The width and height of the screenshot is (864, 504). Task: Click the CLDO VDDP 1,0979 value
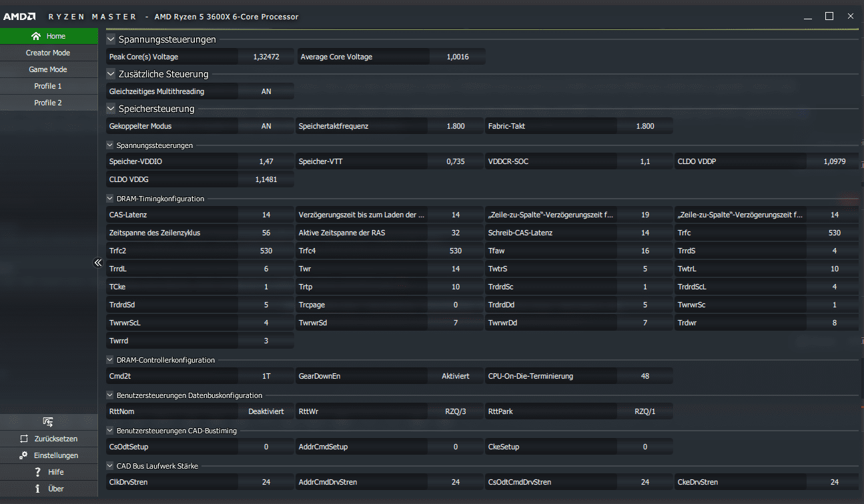[x=833, y=161]
